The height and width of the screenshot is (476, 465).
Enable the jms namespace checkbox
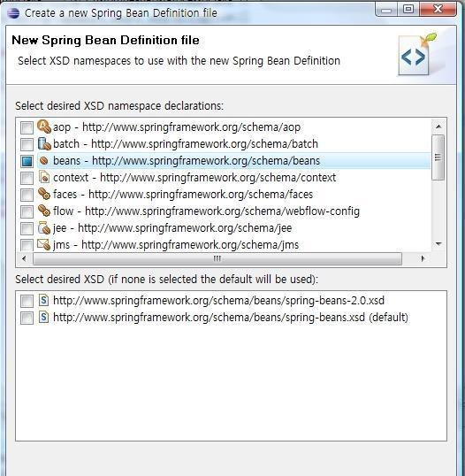point(27,245)
